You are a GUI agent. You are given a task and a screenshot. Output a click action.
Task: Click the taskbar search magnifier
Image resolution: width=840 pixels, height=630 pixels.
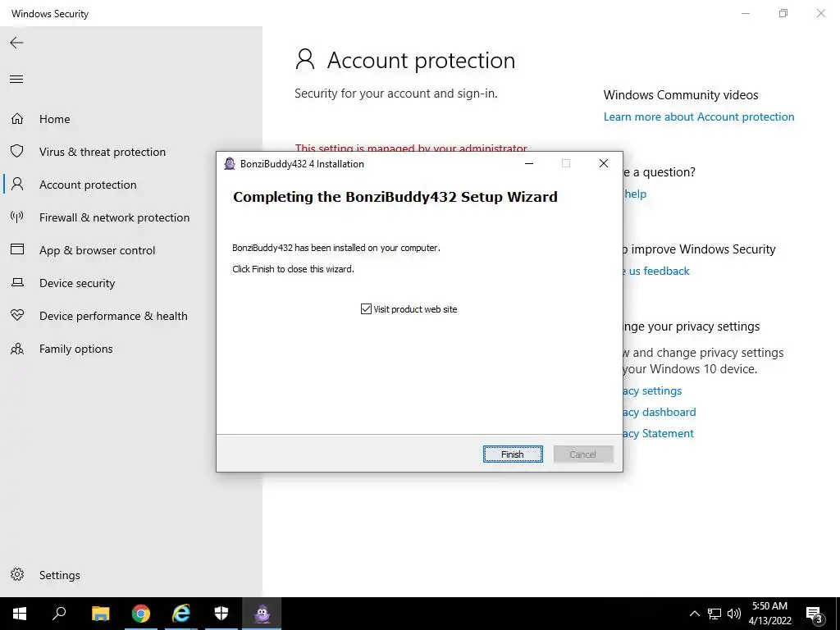tap(59, 614)
